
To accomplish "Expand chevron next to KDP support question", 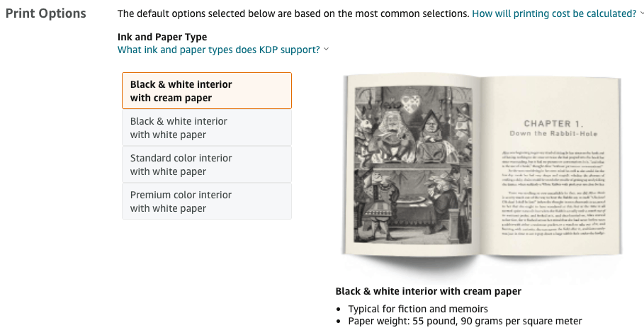I will pos(326,49).
